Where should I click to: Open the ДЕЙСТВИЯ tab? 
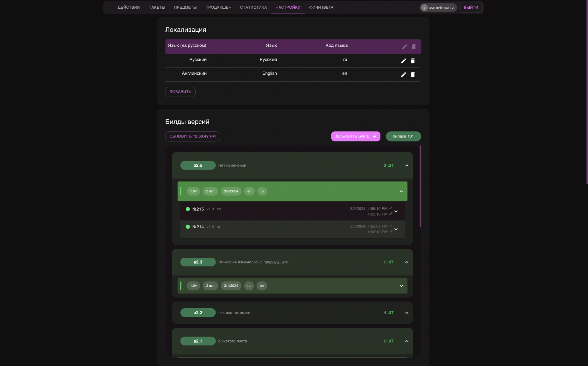(129, 8)
